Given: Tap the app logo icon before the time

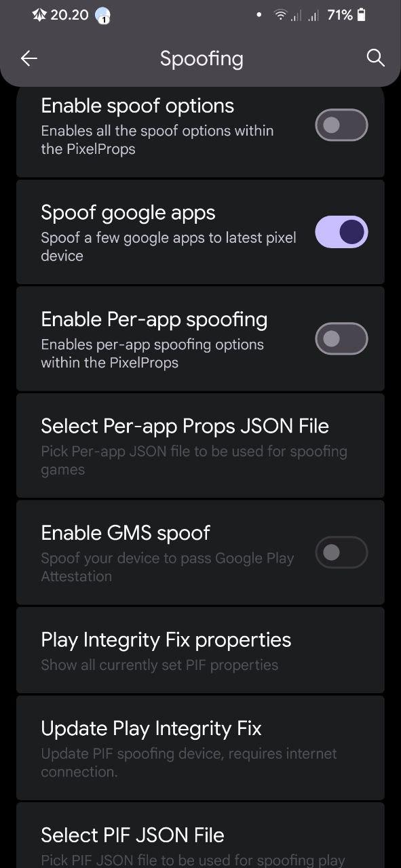Looking at the screenshot, I should [39, 15].
